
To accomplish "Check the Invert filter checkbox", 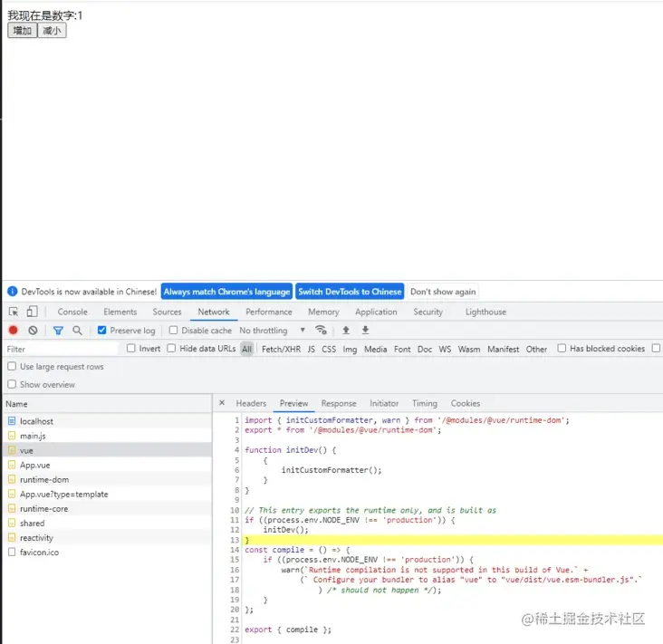I will point(131,349).
